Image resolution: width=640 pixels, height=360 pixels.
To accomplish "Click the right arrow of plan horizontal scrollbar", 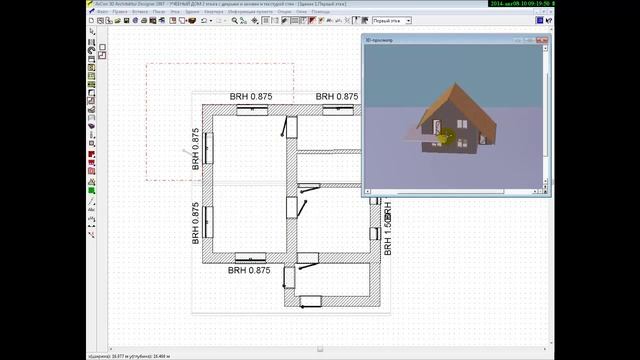I will pyautogui.click(x=544, y=349).
